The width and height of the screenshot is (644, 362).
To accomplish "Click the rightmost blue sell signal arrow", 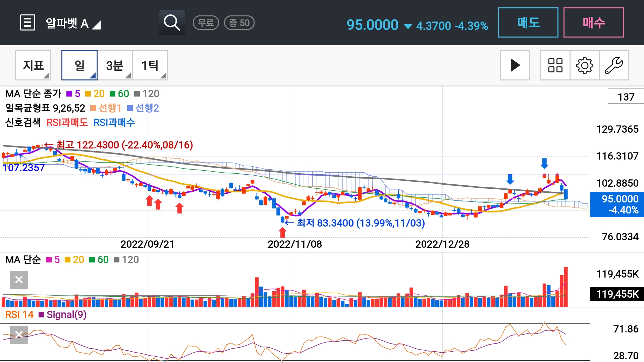I will tap(544, 164).
